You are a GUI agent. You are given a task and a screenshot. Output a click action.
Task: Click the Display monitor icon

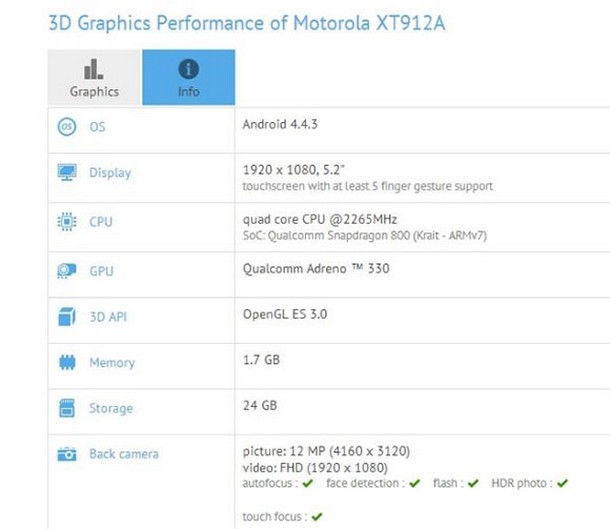67,172
